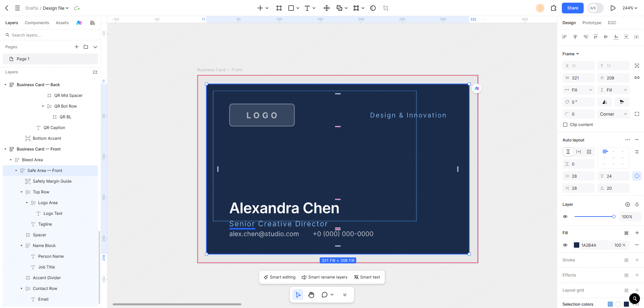
Task: Open the plugins puzzle icon
Action: pyautogui.click(x=554, y=8)
